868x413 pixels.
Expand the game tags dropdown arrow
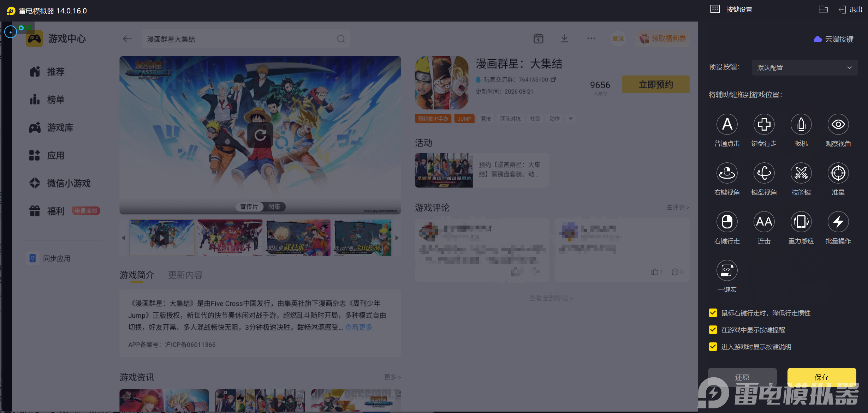(x=571, y=119)
